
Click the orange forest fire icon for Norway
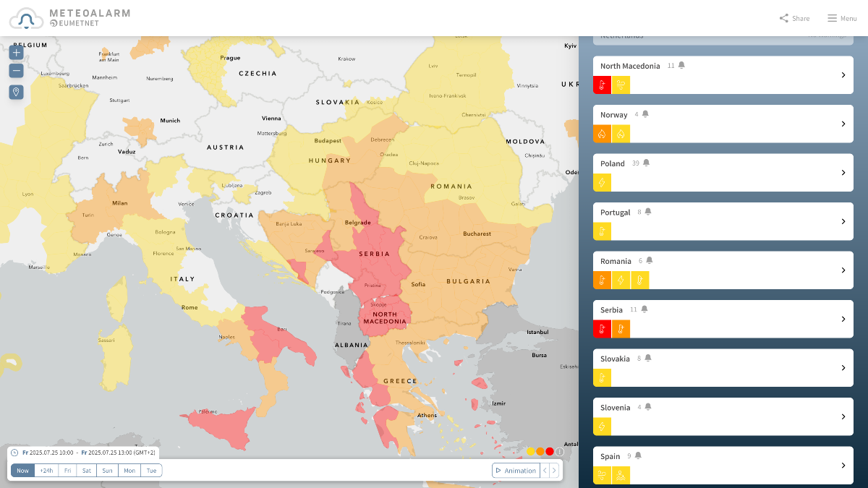pyautogui.click(x=602, y=134)
